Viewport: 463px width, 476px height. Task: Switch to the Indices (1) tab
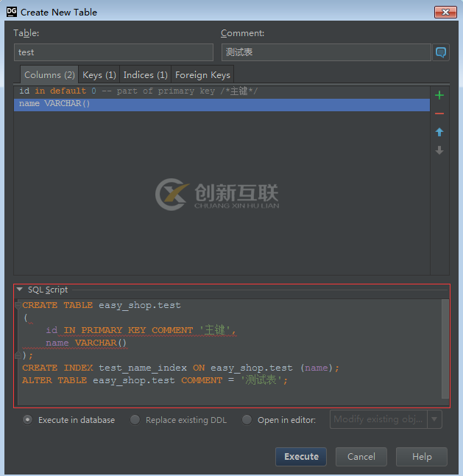146,74
